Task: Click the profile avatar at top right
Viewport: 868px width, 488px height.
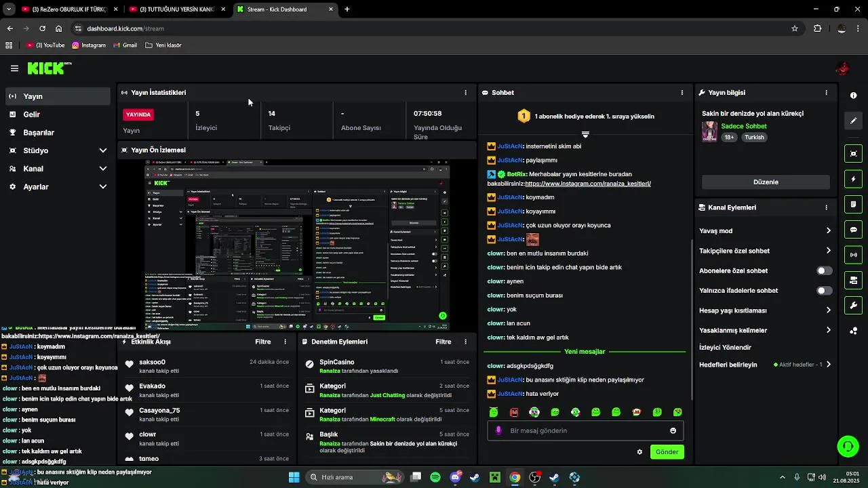Action: [x=843, y=68]
